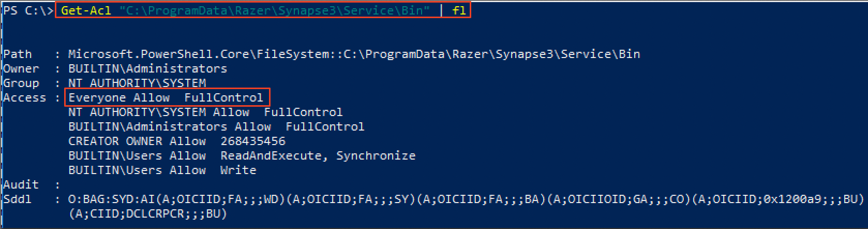Click the BUILTIN\Administrators Allow FullControl line
This screenshot has width=868, height=229.
[x=216, y=127]
